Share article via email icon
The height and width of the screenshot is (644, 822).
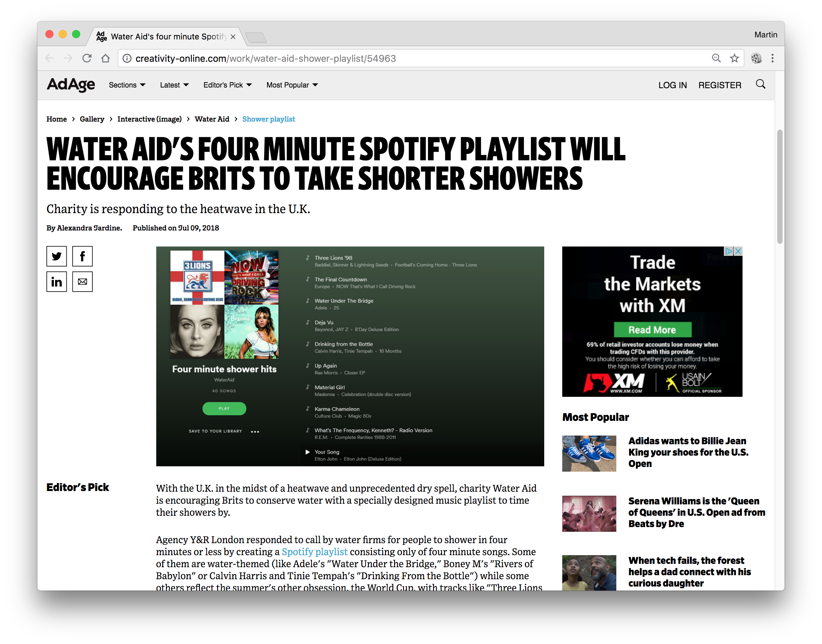pyautogui.click(x=82, y=282)
